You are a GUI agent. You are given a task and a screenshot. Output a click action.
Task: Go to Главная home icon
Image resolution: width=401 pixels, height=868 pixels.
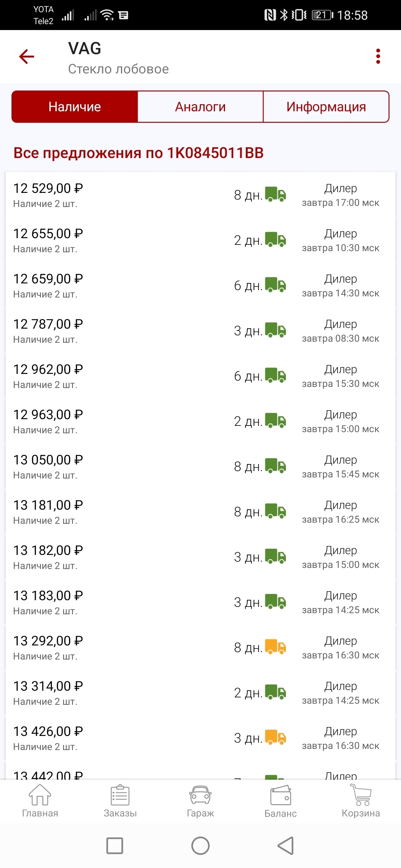(x=40, y=795)
